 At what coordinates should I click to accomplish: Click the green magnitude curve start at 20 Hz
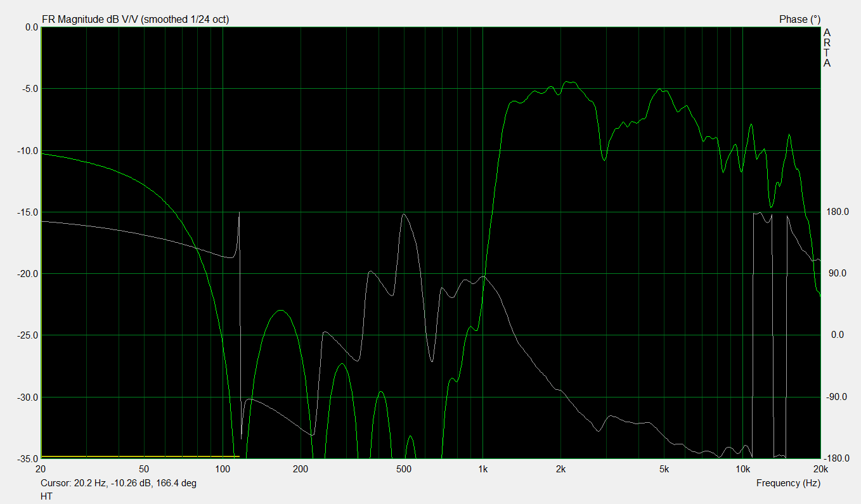click(x=42, y=154)
